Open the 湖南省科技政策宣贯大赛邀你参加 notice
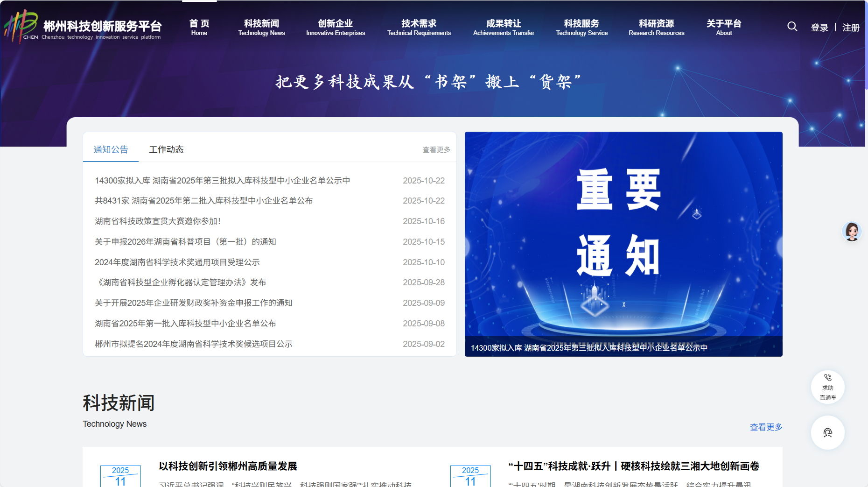 (158, 221)
